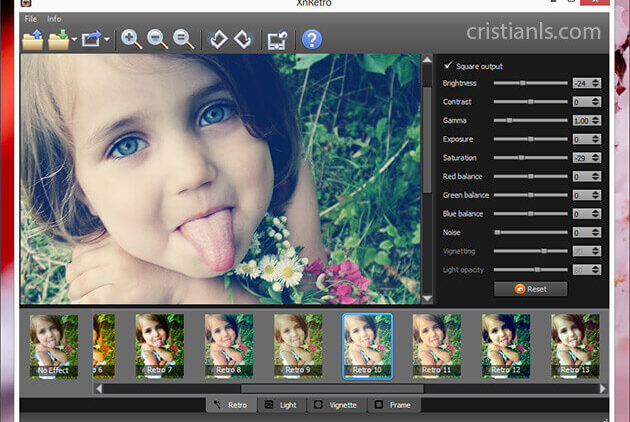Zoom in on the photo
Viewport: 630px width, 422px height.
pyautogui.click(x=131, y=40)
